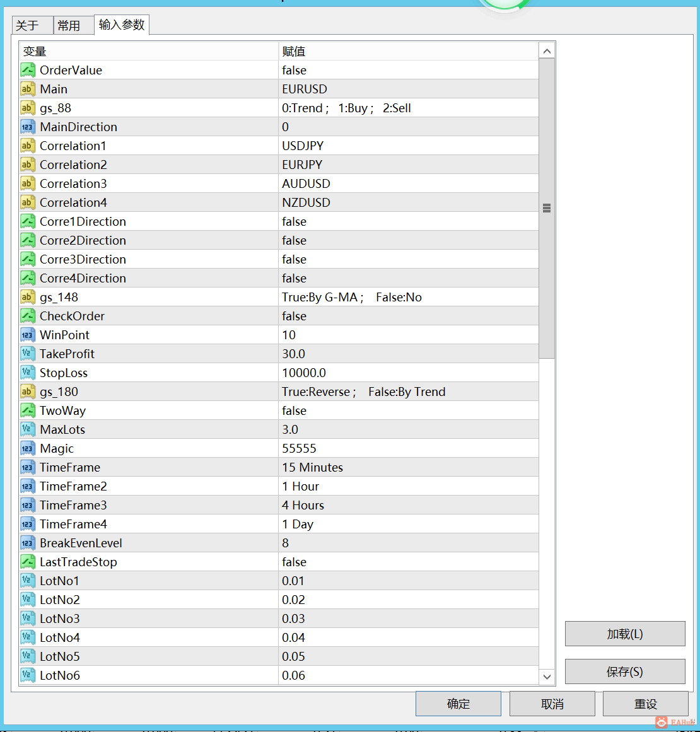Edit the TakeProfit value 30.0
Viewport: 700px width, 732px height.
pos(408,354)
